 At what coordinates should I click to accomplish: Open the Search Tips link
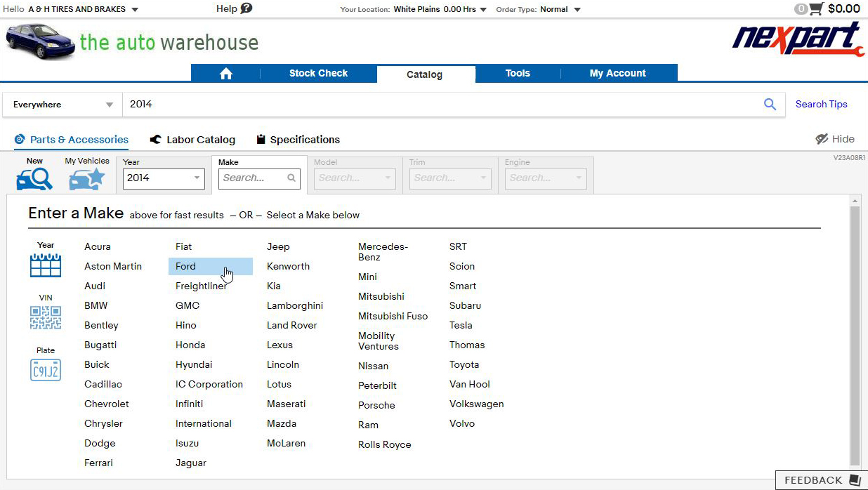[821, 105]
